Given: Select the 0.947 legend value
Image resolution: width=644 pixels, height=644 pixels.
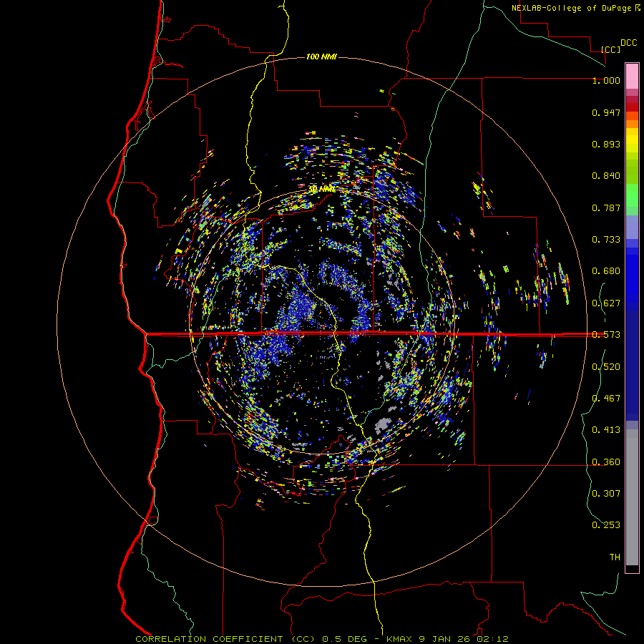Looking at the screenshot, I should click(x=606, y=112).
